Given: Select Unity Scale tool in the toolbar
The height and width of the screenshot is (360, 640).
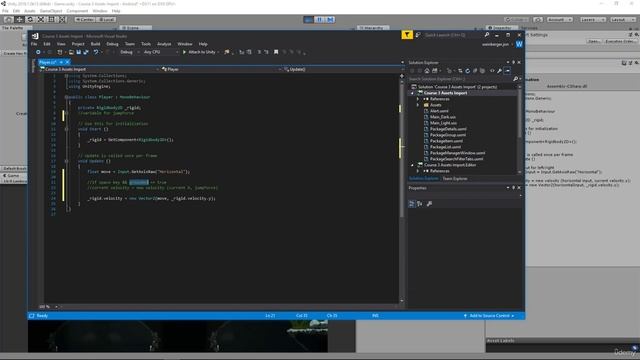Looking at the screenshot, I should (x=41, y=19).
